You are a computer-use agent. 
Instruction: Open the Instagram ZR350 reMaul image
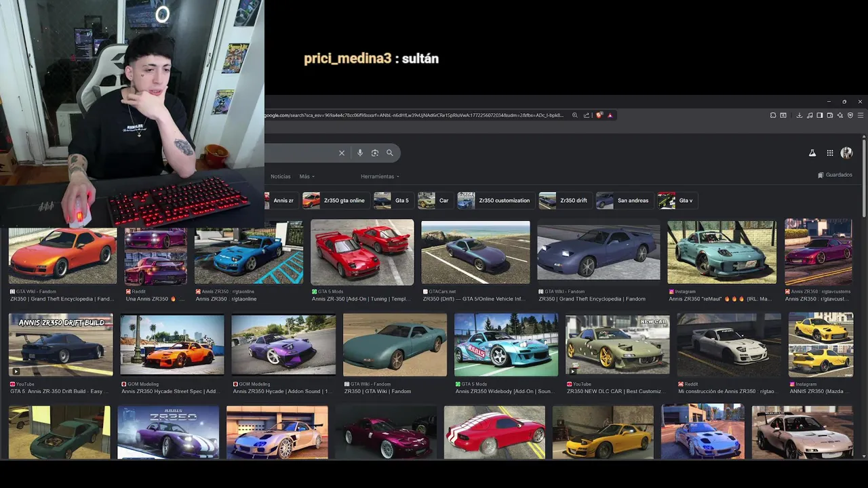pyautogui.click(x=722, y=251)
